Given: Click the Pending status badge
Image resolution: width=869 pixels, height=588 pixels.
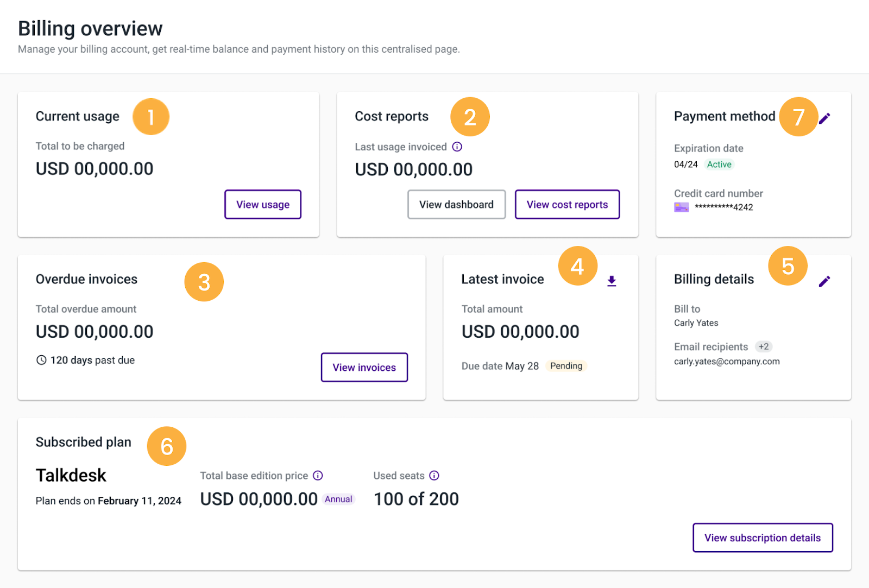Looking at the screenshot, I should pos(565,365).
